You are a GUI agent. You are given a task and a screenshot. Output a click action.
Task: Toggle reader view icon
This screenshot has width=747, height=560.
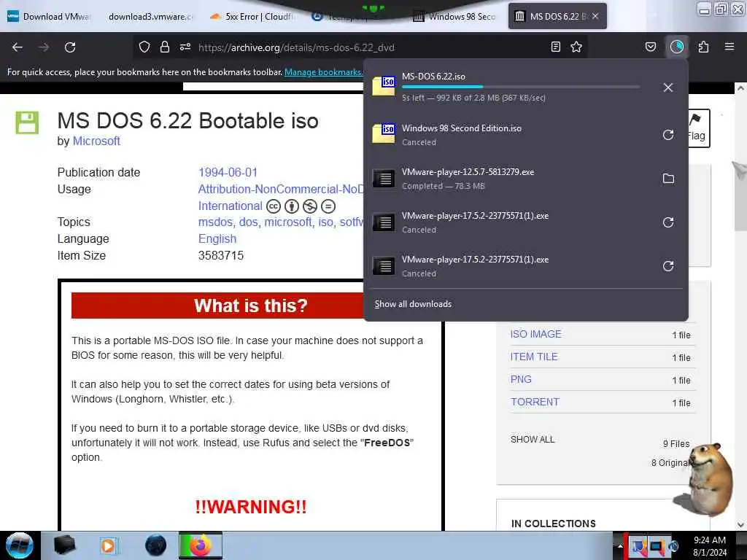point(555,47)
